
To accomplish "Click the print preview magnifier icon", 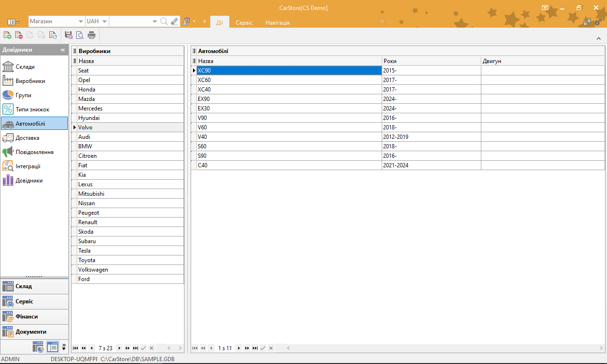I will (x=80, y=35).
